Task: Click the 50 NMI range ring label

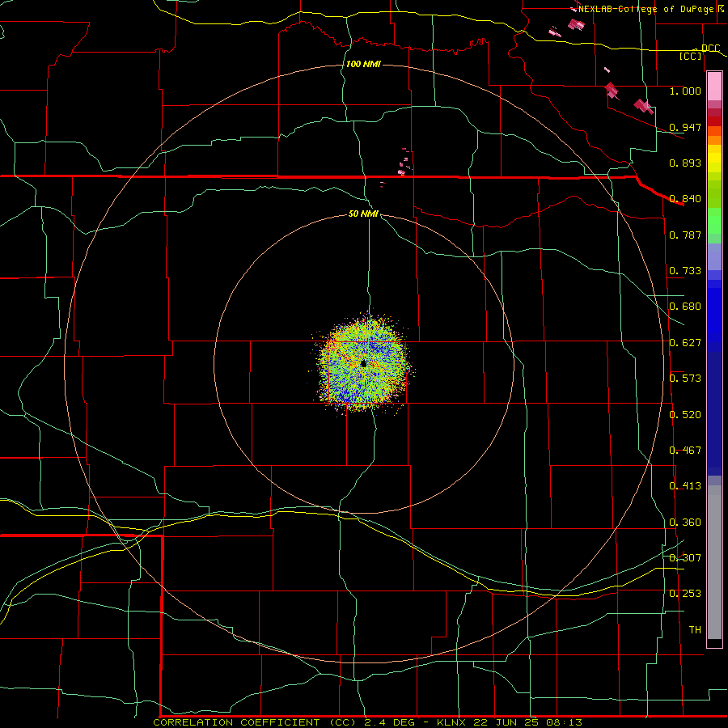Action: click(x=363, y=214)
